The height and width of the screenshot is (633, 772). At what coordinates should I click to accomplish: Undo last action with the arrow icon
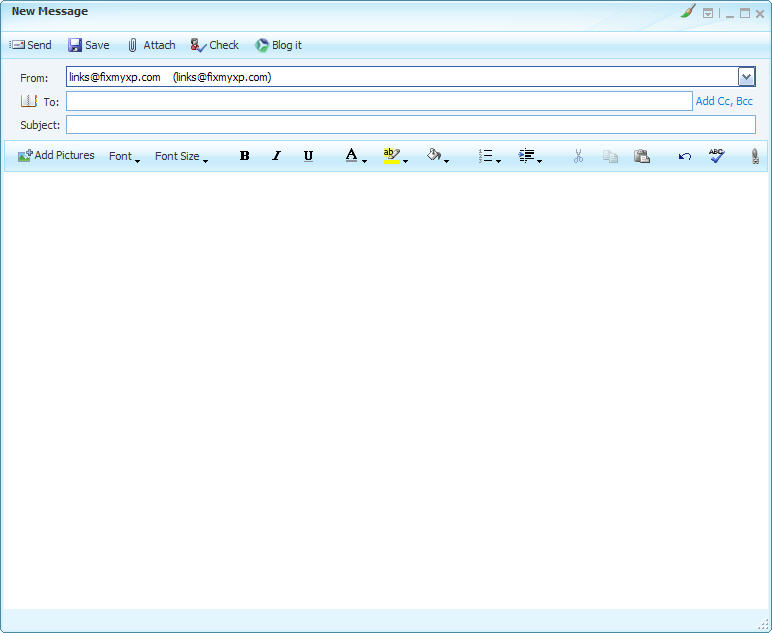pyautogui.click(x=684, y=157)
